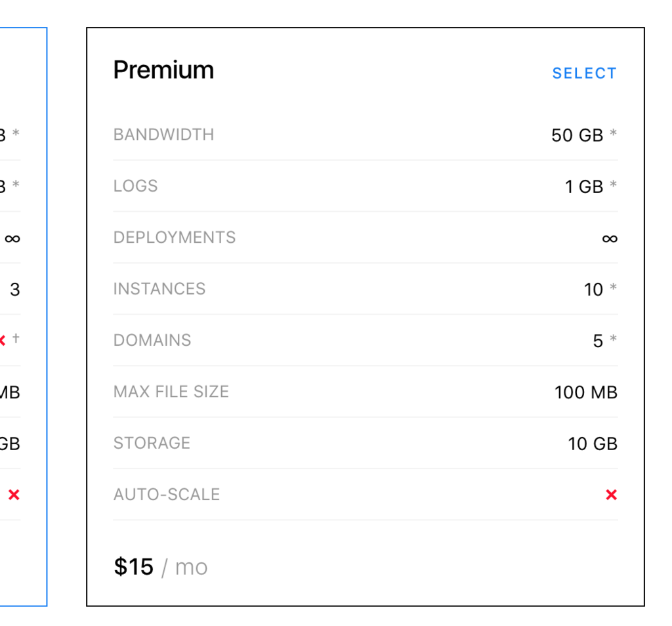
Task: Click the 3 instances value in the blue-bordered card
Action: (x=15, y=289)
